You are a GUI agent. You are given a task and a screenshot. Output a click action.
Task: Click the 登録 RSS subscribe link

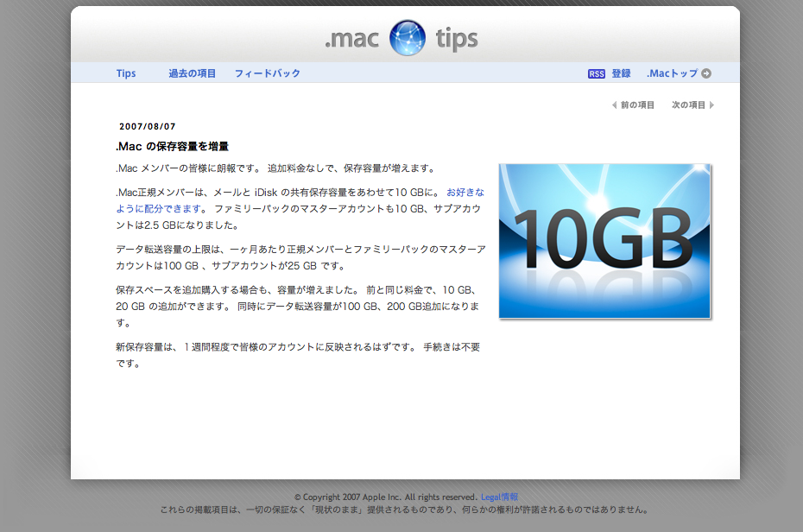pyautogui.click(x=621, y=73)
